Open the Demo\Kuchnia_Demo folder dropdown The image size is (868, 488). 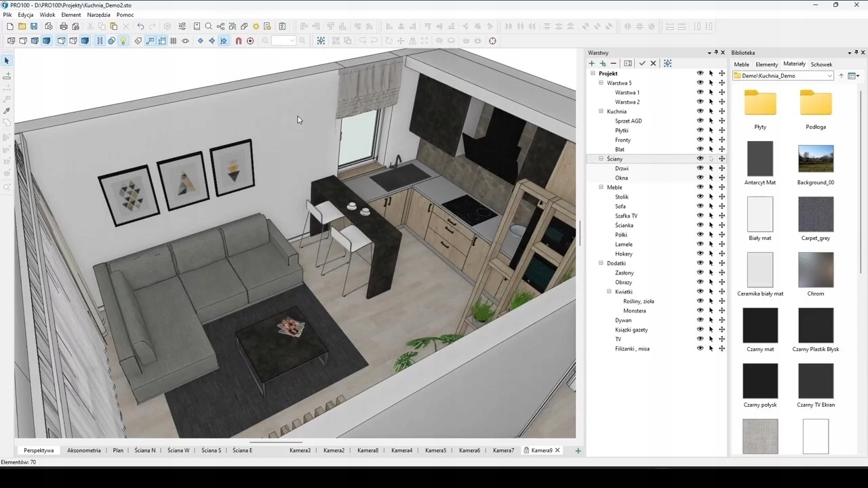point(829,76)
